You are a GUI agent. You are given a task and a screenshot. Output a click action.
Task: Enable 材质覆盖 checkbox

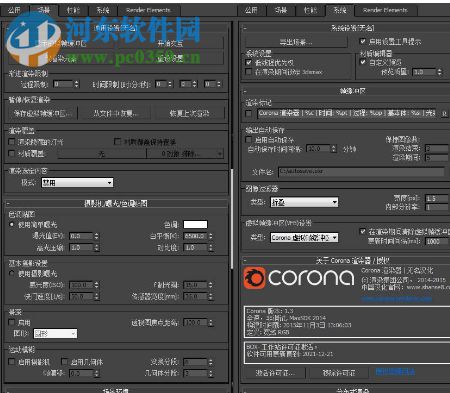[x=12, y=153]
